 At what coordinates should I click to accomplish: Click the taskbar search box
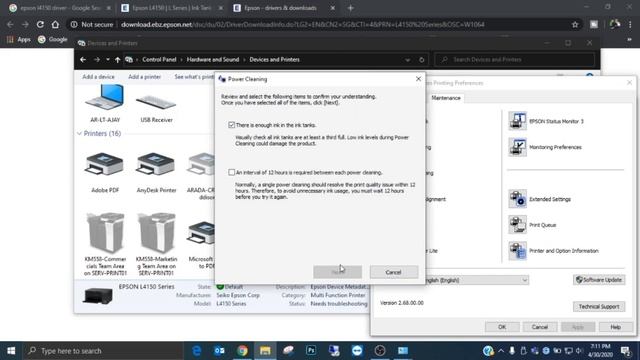103,351
